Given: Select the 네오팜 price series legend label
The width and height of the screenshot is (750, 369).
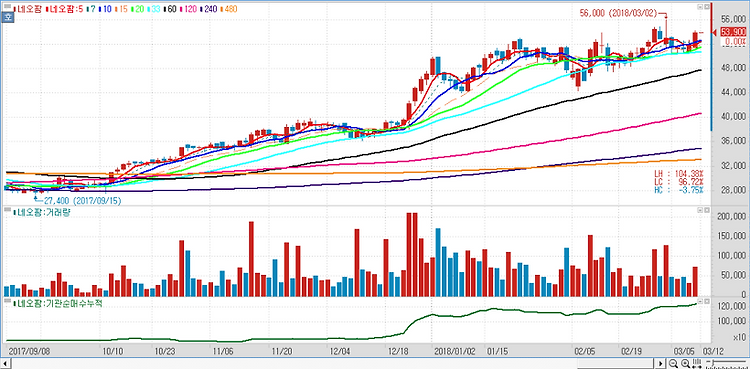Looking at the screenshot, I should click(29, 9).
